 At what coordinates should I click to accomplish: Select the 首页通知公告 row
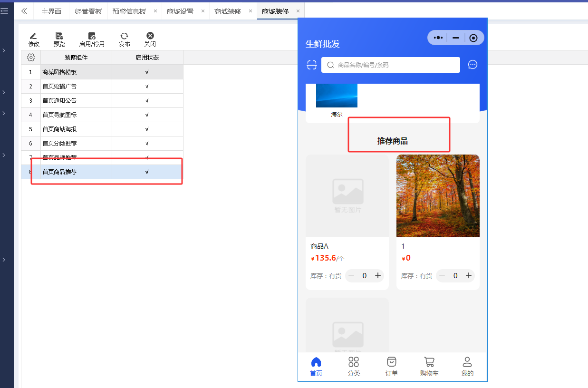(x=59, y=101)
